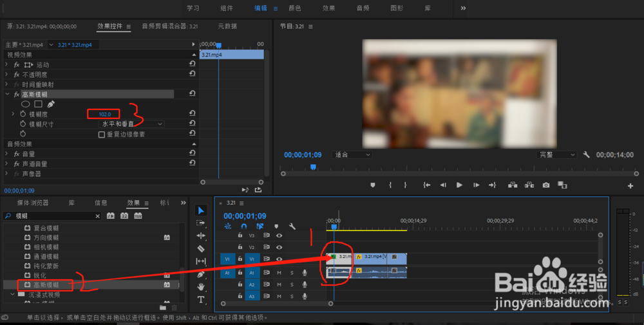This screenshot has width=644, height=325.
Task: Select 高斯模糊 effect in list
Action: (x=46, y=285)
